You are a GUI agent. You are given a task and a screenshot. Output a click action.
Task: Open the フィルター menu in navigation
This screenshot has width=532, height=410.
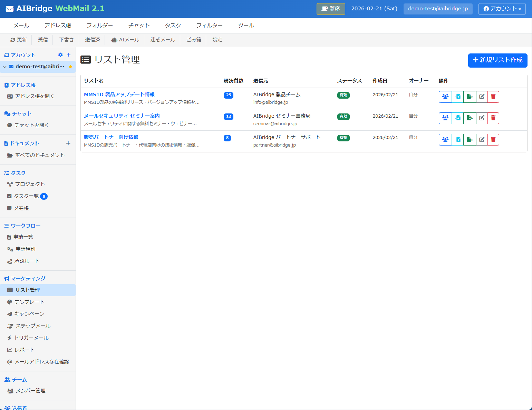[209, 25]
